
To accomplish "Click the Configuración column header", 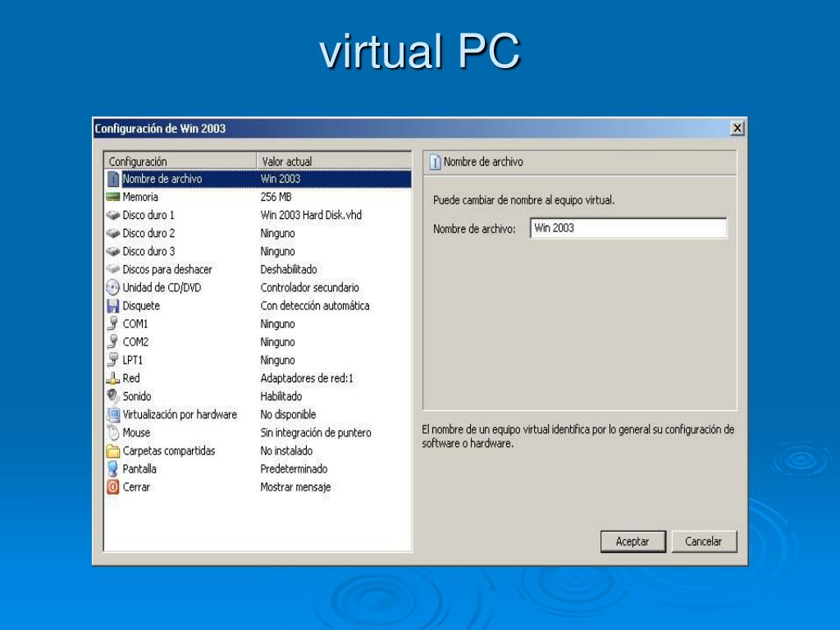I will (x=180, y=162).
